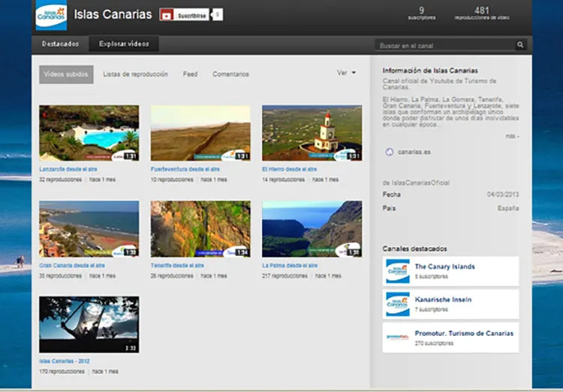
Task: Open the Comentarios tab
Action: (x=230, y=74)
